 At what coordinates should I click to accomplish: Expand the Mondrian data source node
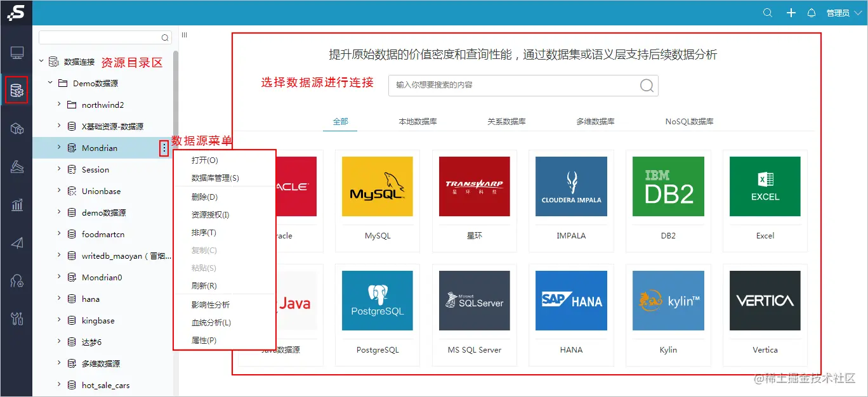(x=59, y=148)
